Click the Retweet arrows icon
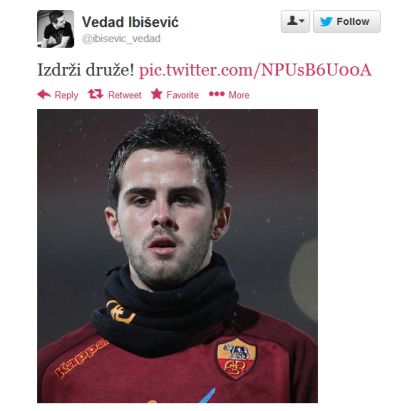The image size is (420, 411). coord(95,95)
